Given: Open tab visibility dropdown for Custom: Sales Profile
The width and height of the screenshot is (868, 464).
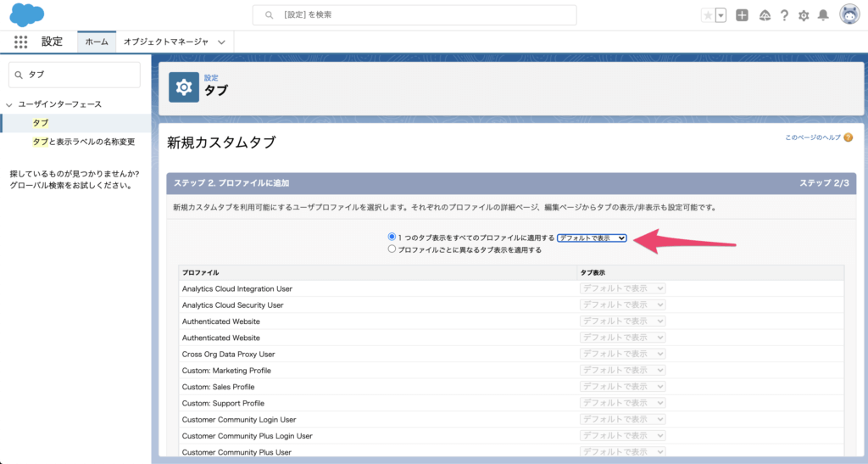Looking at the screenshot, I should click(622, 387).
